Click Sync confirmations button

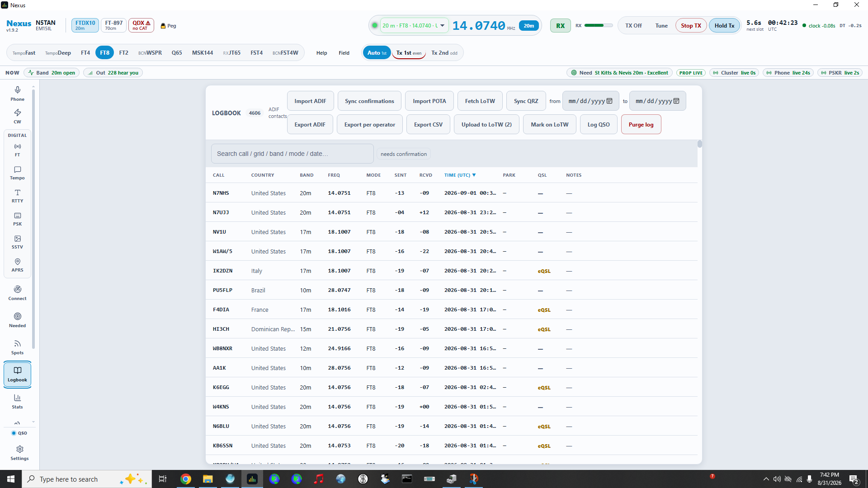[369, 101]
